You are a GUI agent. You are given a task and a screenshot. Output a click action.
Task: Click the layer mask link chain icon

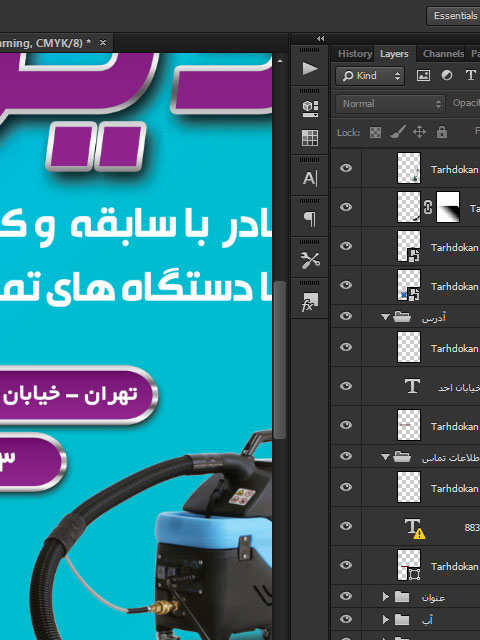tap(428, 207)
